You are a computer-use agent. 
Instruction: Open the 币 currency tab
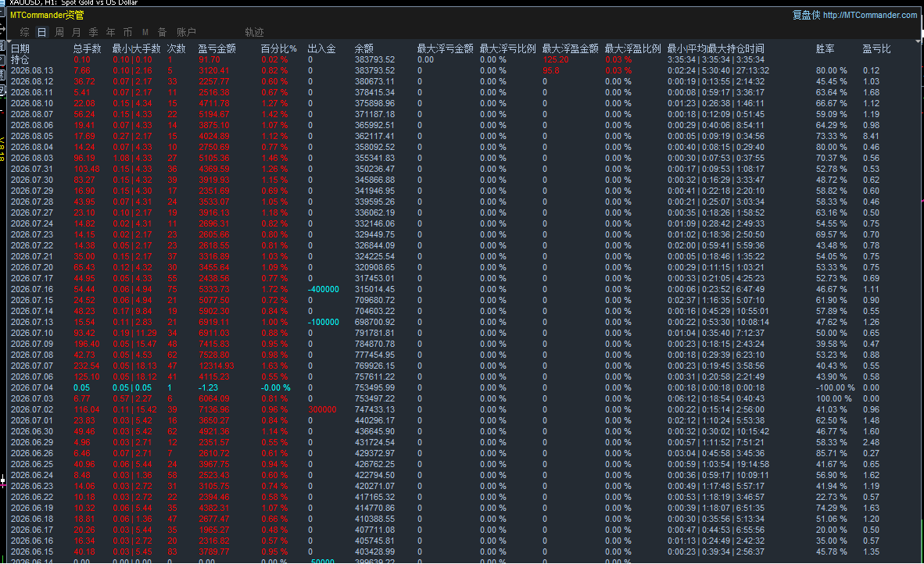point(127,32)
